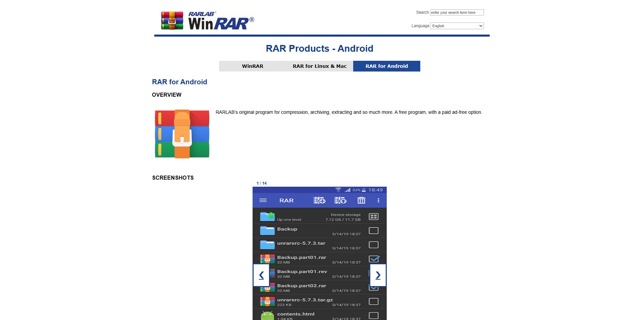This screenshot has width=644, height=320.
Task: Click the unrarsrc-5.7.3.tar folder icon
Action: (x=267, y=245)
